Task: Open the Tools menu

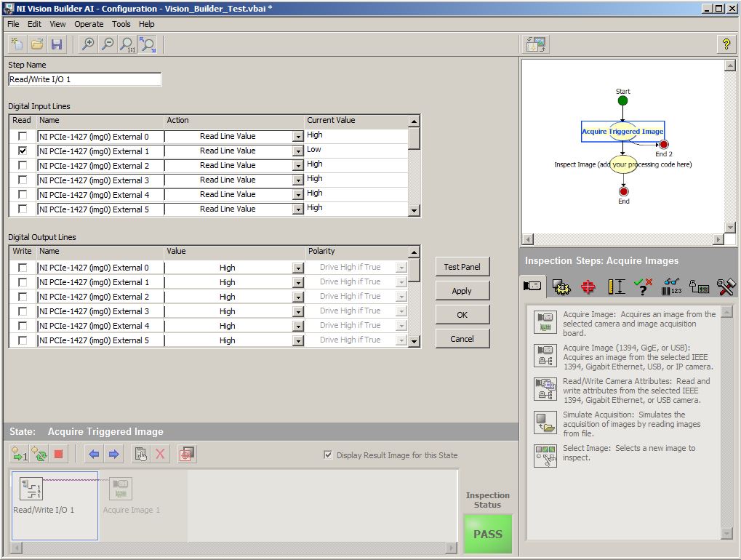Action: point(121,24)
